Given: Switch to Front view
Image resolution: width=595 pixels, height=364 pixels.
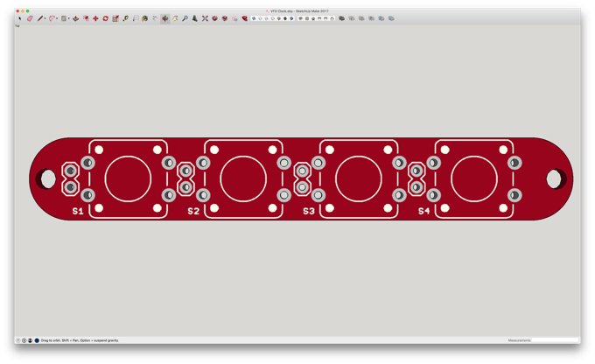Looking at the screenshot, I should click(313, 18).
